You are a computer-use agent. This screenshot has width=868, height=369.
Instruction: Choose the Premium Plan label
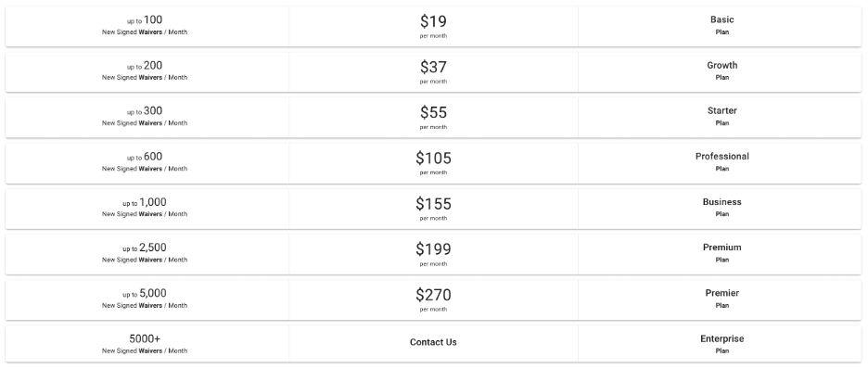[x=721, y=253]
